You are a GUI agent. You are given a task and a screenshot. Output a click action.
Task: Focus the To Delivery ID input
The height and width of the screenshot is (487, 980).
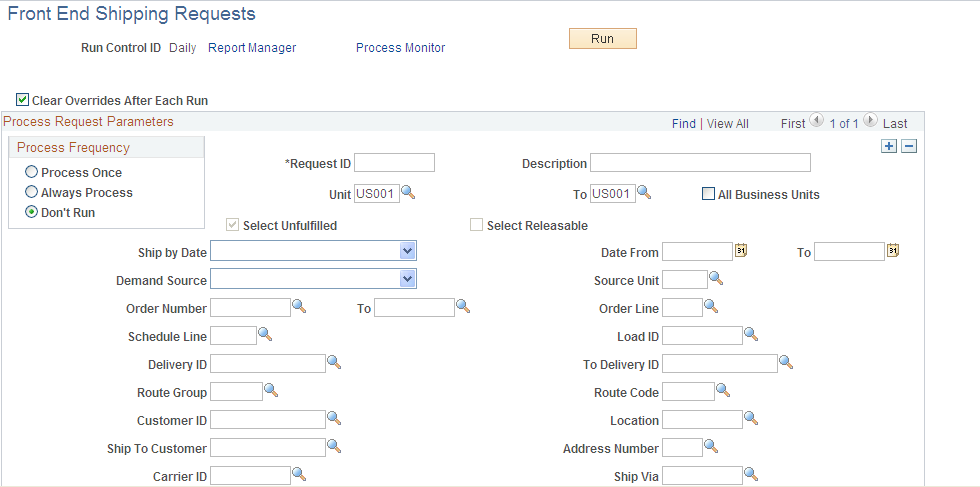coord(719,363)
